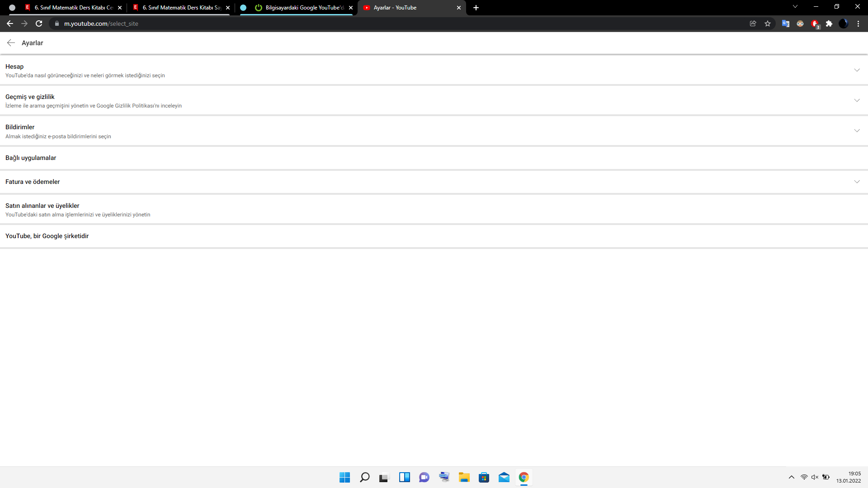Expand the Fatura ve ödemeler chevron
The width and height of the screenshot is (868, 488).
coord(857,182)
